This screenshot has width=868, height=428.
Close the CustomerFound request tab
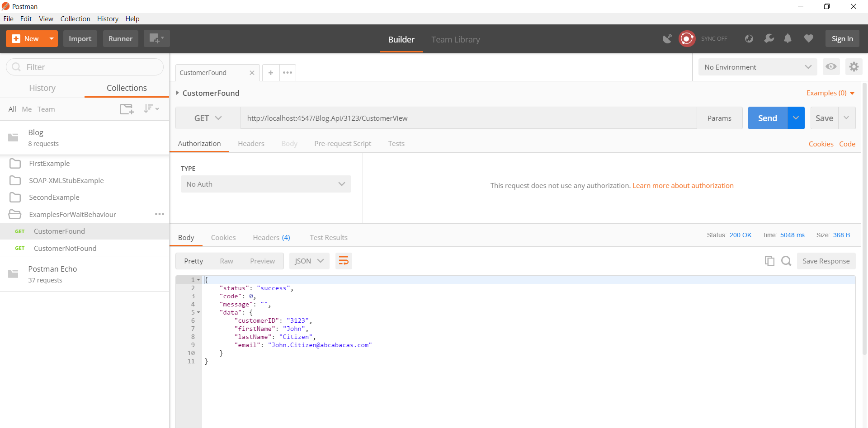[x=252, y=73]
